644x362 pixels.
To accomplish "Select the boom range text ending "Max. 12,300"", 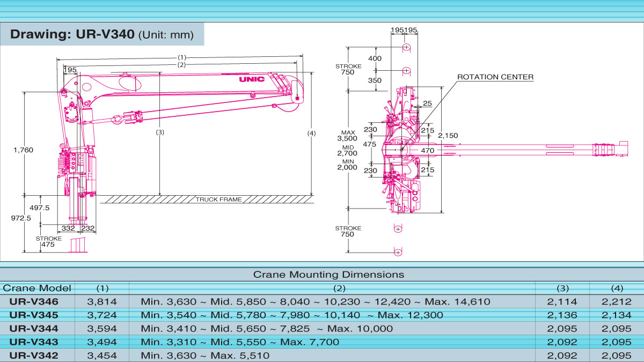I will point(292,315).
